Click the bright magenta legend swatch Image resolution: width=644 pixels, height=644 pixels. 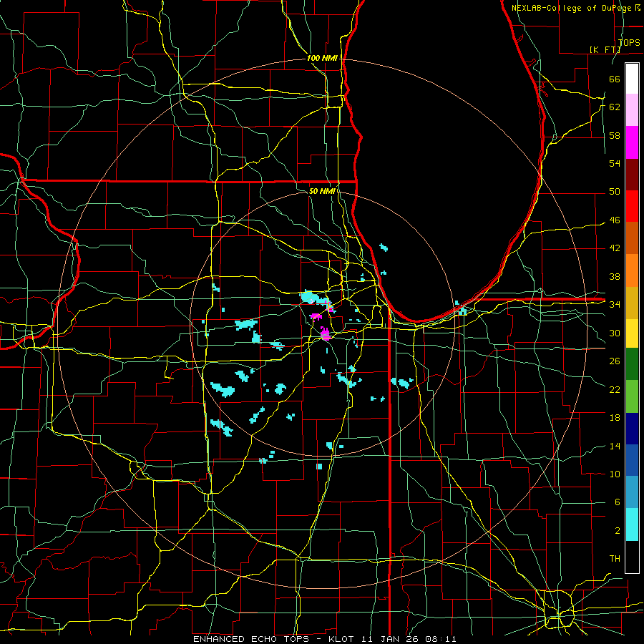(632, 142)
